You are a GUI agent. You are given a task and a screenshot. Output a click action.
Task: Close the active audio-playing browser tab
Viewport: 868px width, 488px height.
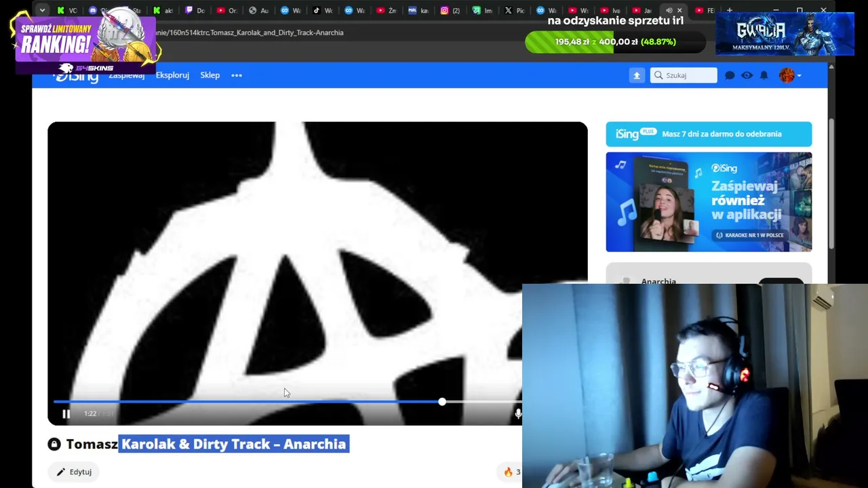tap(679, 10)
